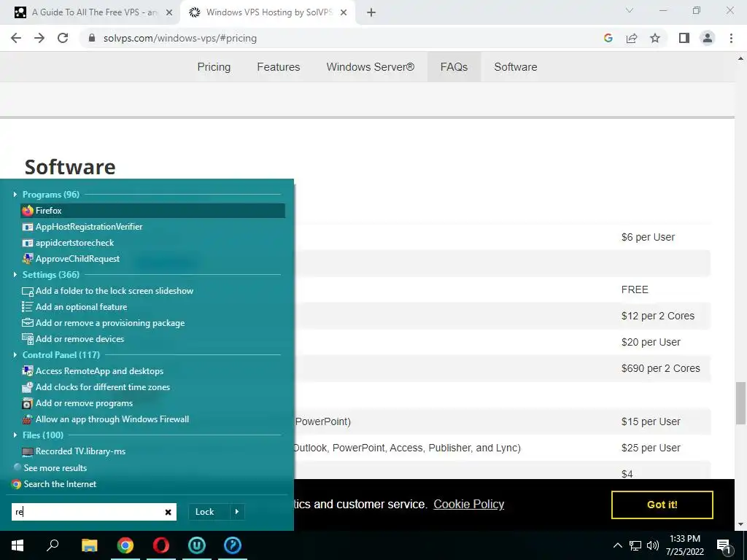This screenshot has height=560, width=747.
Task: Open a new browser tab
Action: 371,12
